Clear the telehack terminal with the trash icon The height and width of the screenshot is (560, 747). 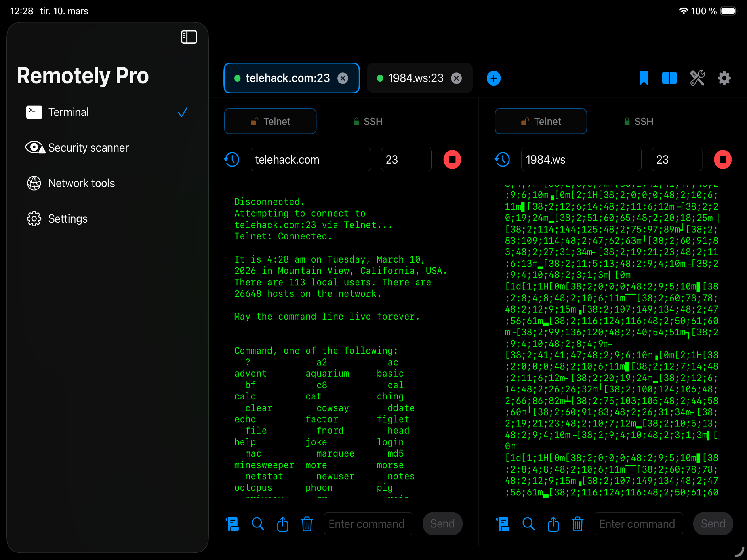(x=307, y=524)
